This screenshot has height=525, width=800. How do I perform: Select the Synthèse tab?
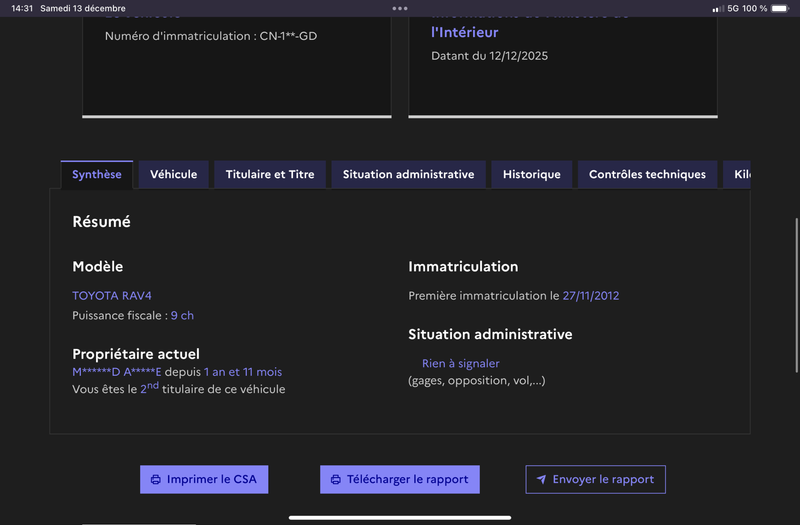pyautogui.click(x=97, y=174)
